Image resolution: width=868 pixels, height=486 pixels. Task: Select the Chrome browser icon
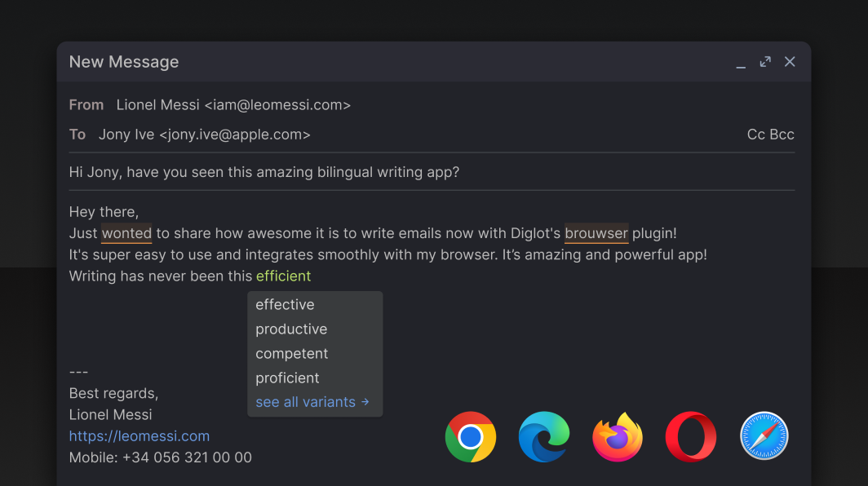click(471, 437)
